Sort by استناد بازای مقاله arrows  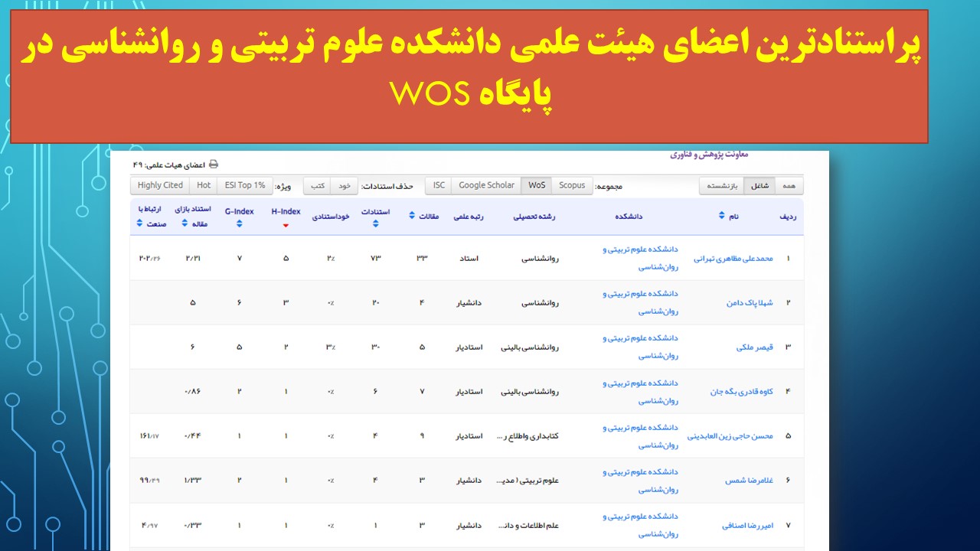pos(185,223)
